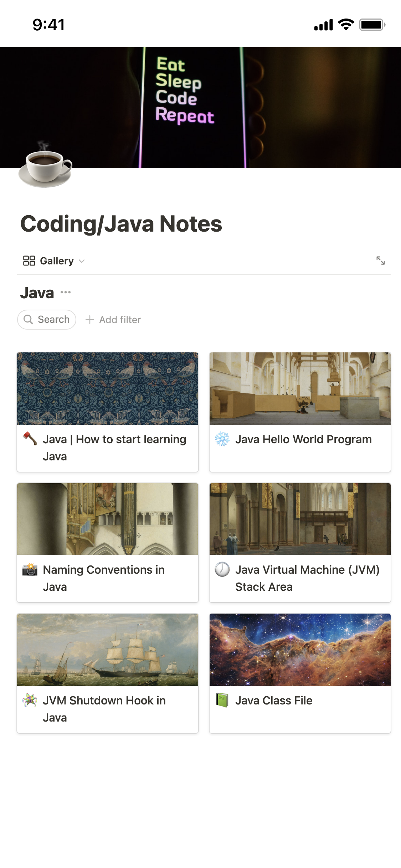Tap the battery icon in status bar
The image size is (401, 868).
(x=372, y=25)
